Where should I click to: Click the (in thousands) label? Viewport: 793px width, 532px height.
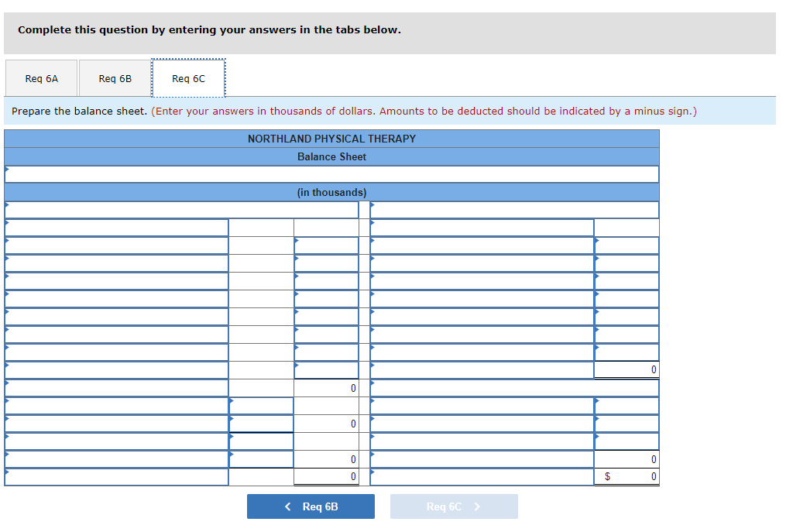pos(331,192)
